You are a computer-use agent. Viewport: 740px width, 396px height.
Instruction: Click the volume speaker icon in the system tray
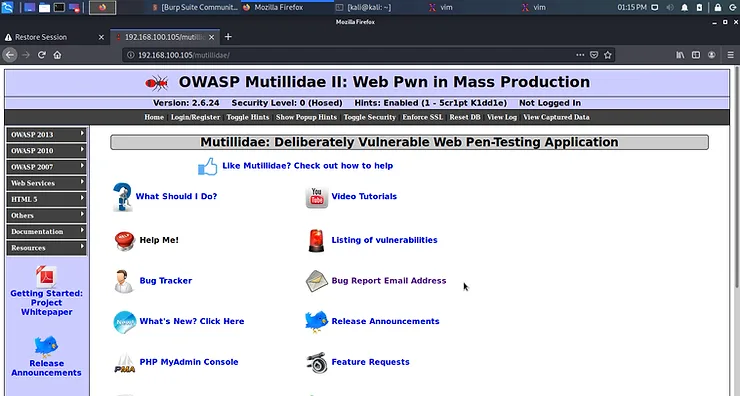669,7
